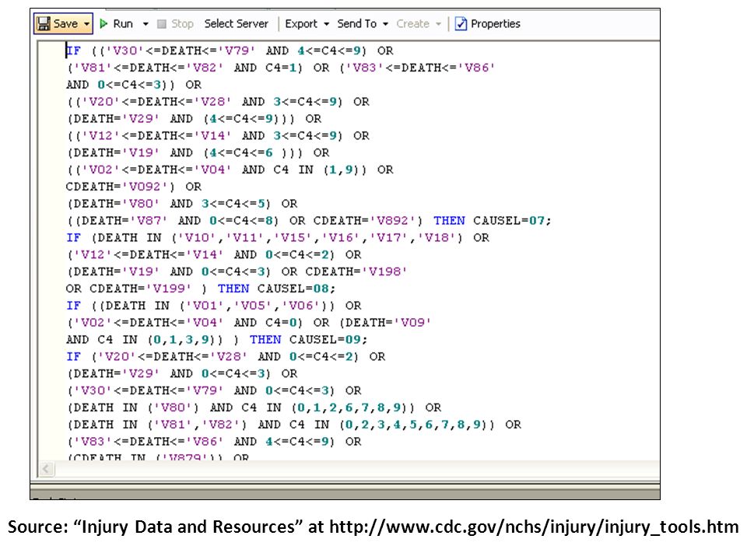Image resolution: width=747 pixels, height=560 pixels.
Task: Click the text (DEATH='V80' in the code
Action: [x=114, y=203]
